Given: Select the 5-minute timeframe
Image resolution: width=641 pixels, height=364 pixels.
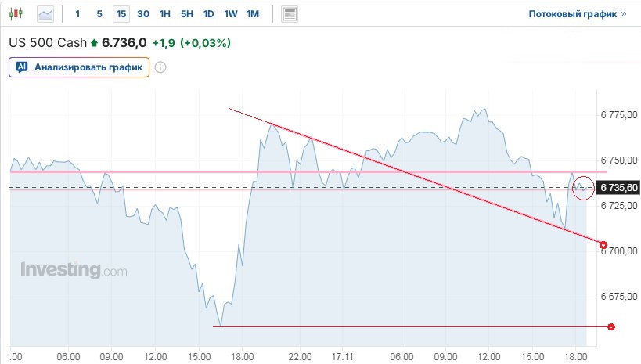Looking at the screenshot, I should click(99, 14).
